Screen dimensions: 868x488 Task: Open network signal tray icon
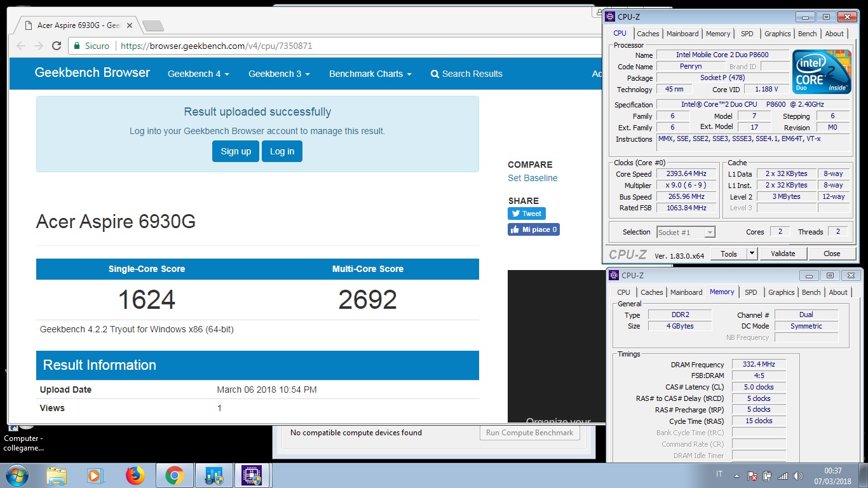pos(783,475)
